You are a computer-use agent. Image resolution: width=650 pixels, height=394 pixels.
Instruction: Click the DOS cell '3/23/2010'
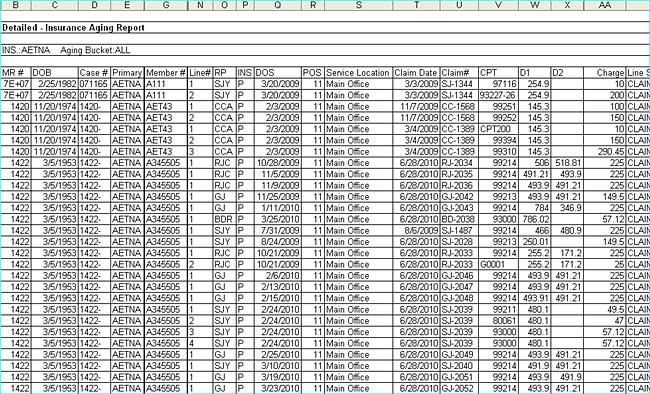pyautogui.click(x=277, y=388)
